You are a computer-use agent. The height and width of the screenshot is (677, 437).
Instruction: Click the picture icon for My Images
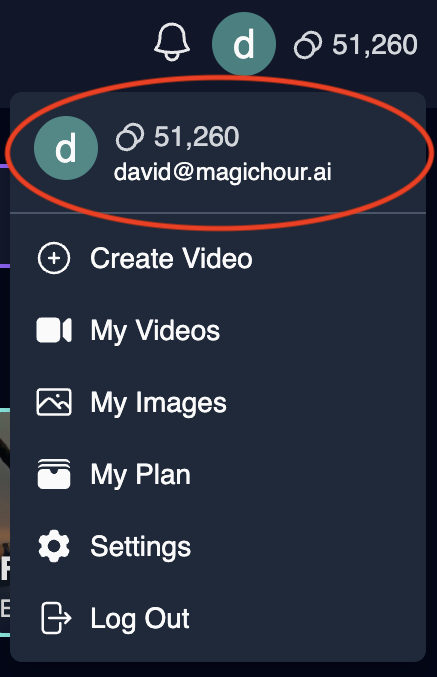click(54, 402)
